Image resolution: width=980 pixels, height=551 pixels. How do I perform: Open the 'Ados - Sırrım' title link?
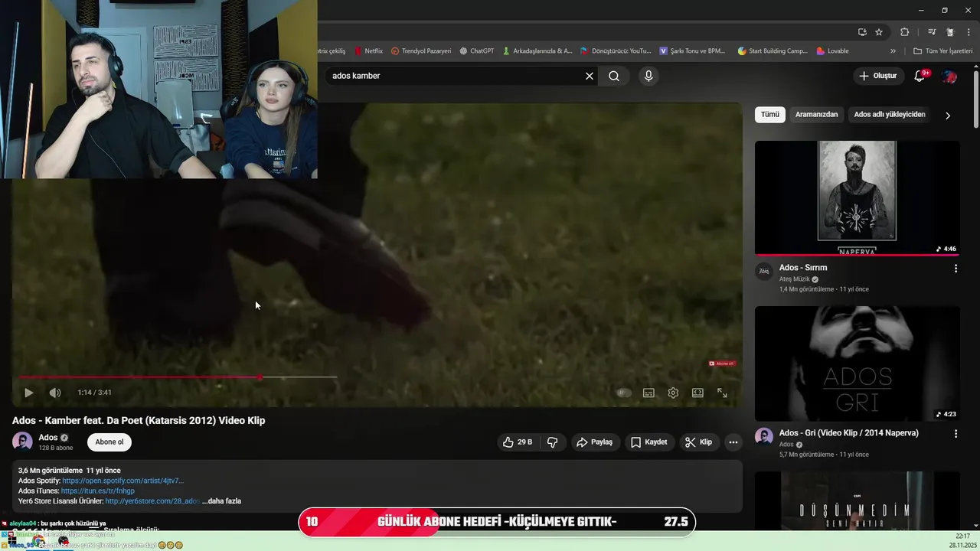[803, 268]
